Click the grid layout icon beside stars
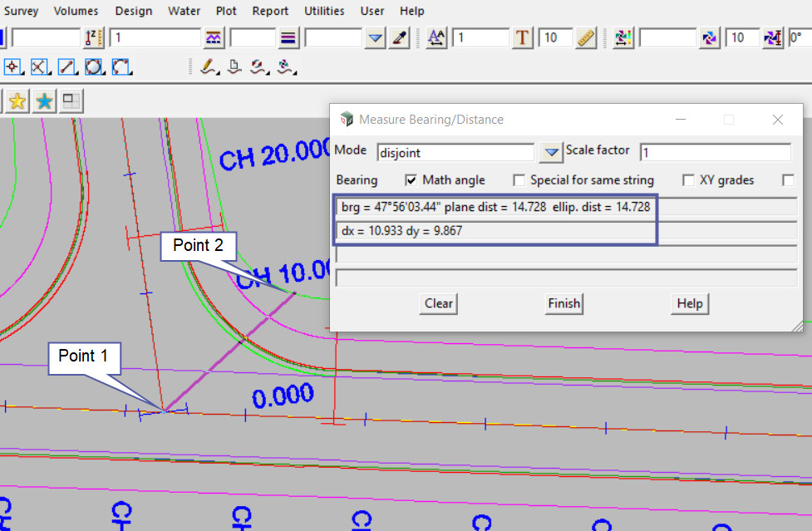This screenshot has width=812, height=531. point(71,101)
